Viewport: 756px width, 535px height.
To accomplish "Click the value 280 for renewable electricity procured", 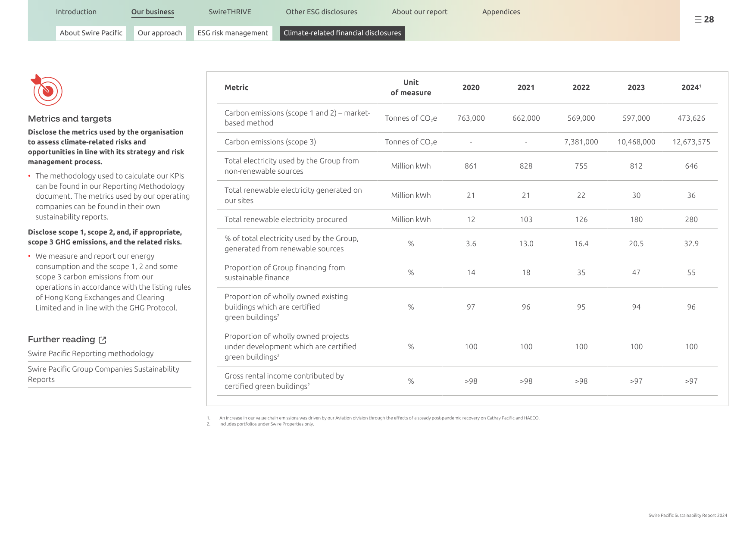I will [691, 219].
